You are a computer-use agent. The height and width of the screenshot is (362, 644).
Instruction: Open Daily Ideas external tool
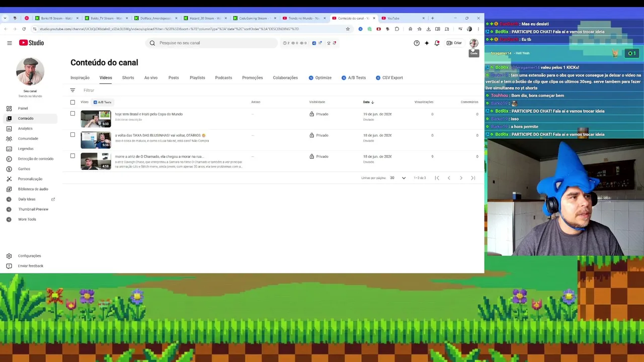[x=27, y=199]
